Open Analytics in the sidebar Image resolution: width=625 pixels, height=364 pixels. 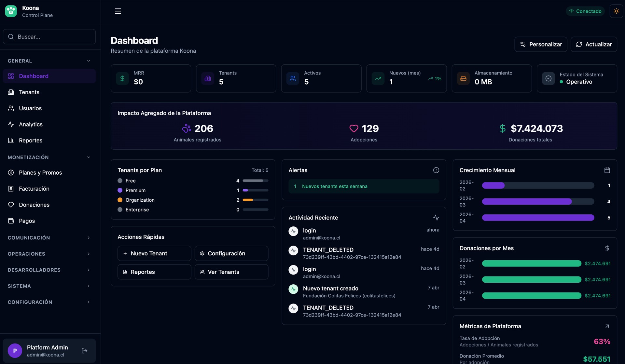(31, 124)
